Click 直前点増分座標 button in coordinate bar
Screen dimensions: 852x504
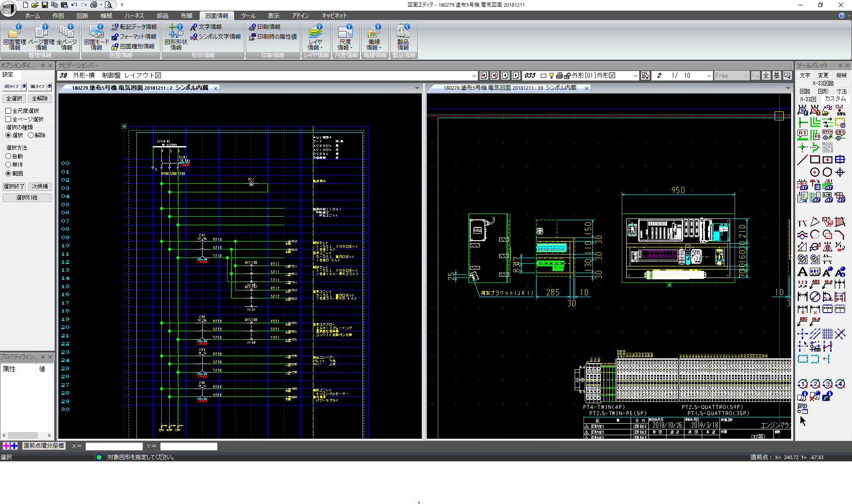click(x=44, y=446)
